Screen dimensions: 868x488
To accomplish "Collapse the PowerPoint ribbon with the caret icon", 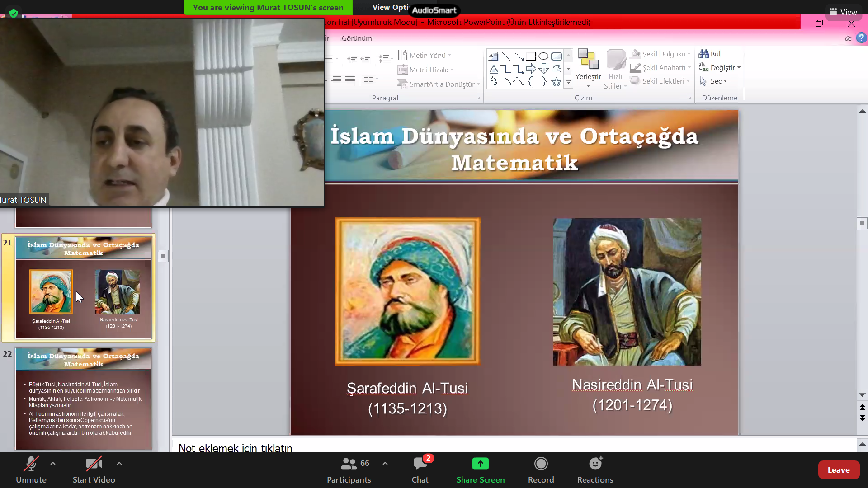I will 848,38.
